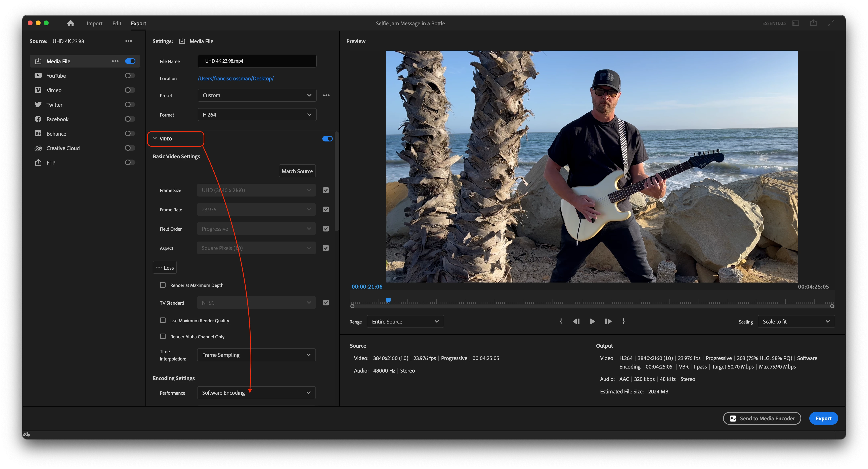Click Send to Media Encoder button

tap(762, 418)
